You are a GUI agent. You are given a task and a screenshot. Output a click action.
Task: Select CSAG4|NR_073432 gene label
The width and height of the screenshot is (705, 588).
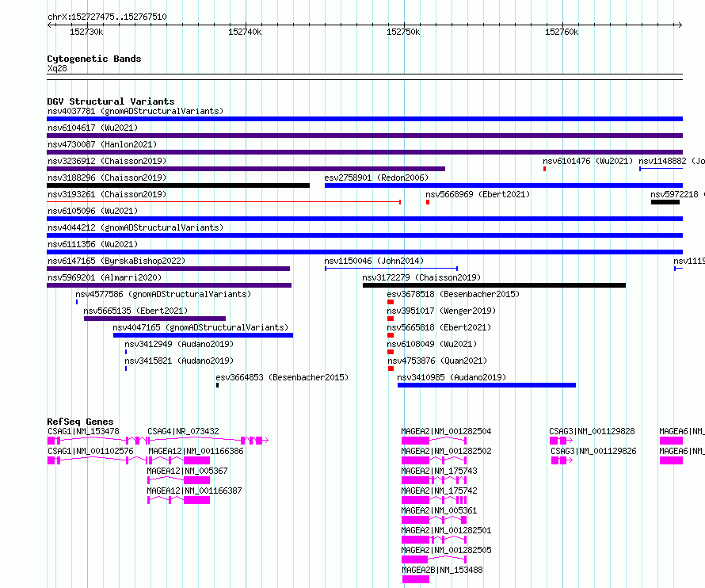pyautogui.click(x=184, y=431)
